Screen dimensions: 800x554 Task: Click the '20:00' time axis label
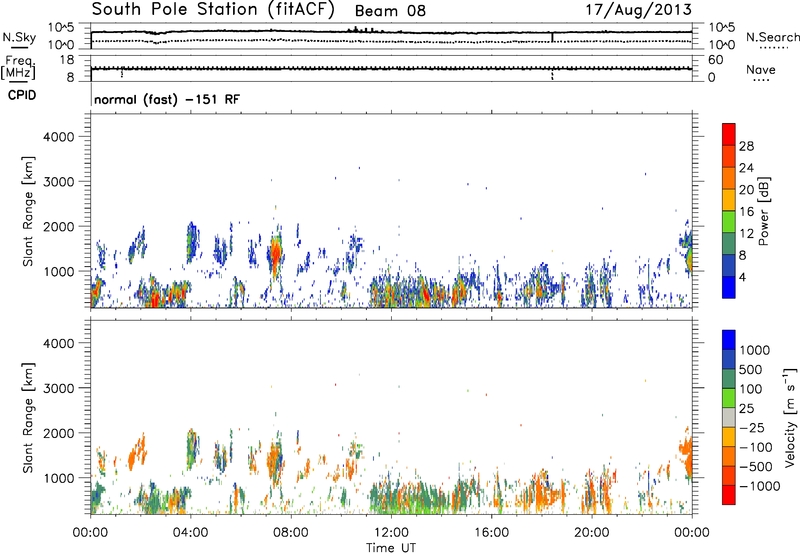point(592,533)
